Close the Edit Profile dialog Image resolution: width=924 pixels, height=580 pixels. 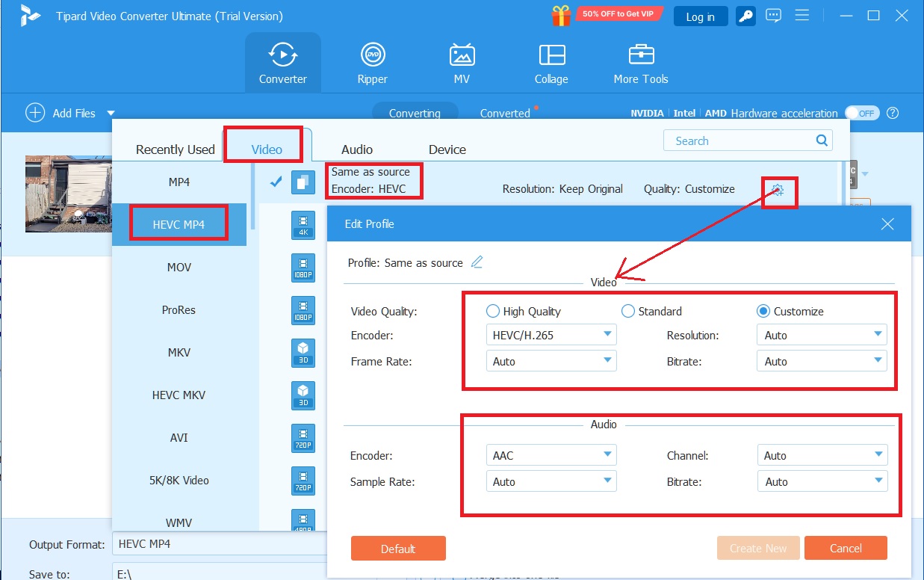point(887,223)
